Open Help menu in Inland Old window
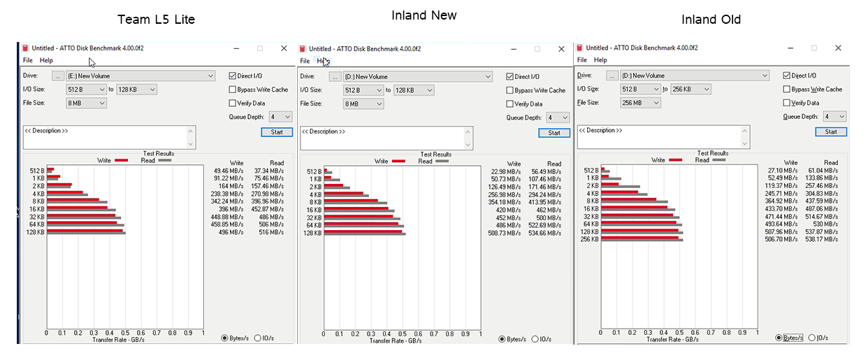The width and height of the screenshot is (868, 358). (x=600, y=59)
